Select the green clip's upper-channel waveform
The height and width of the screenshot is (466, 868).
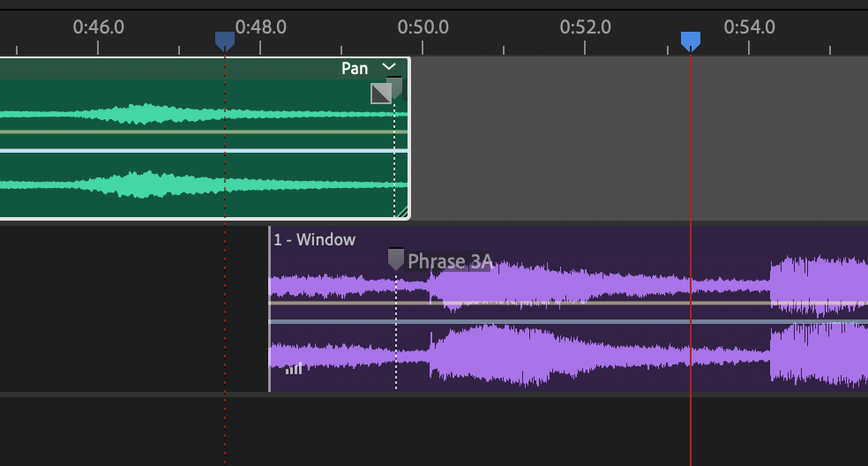tap(204, 114)
